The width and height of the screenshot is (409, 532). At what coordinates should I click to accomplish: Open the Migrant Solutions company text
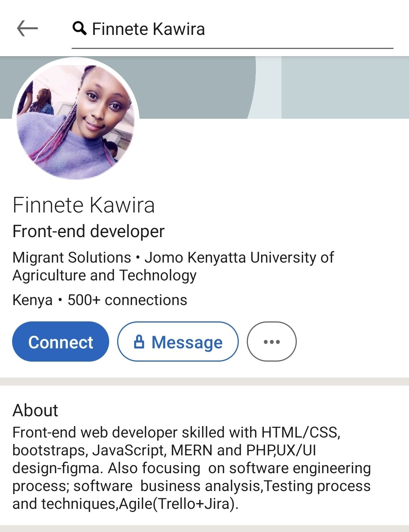72,258
